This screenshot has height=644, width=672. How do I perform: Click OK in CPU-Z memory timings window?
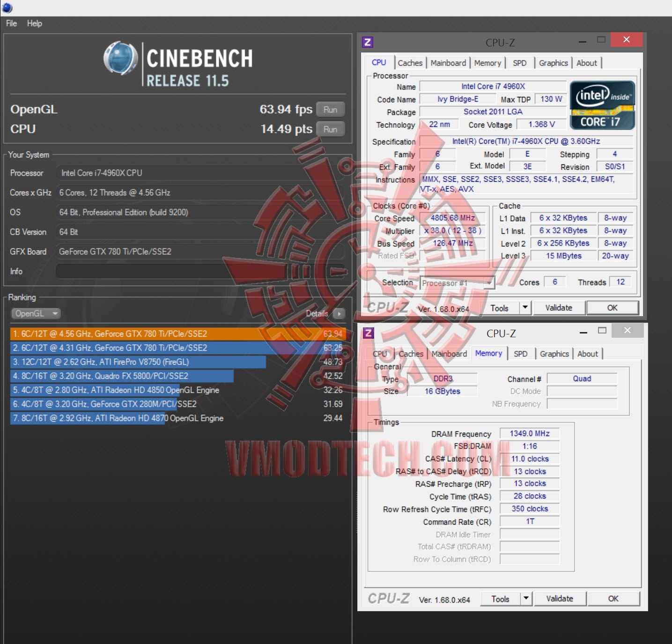pos(613,599)
